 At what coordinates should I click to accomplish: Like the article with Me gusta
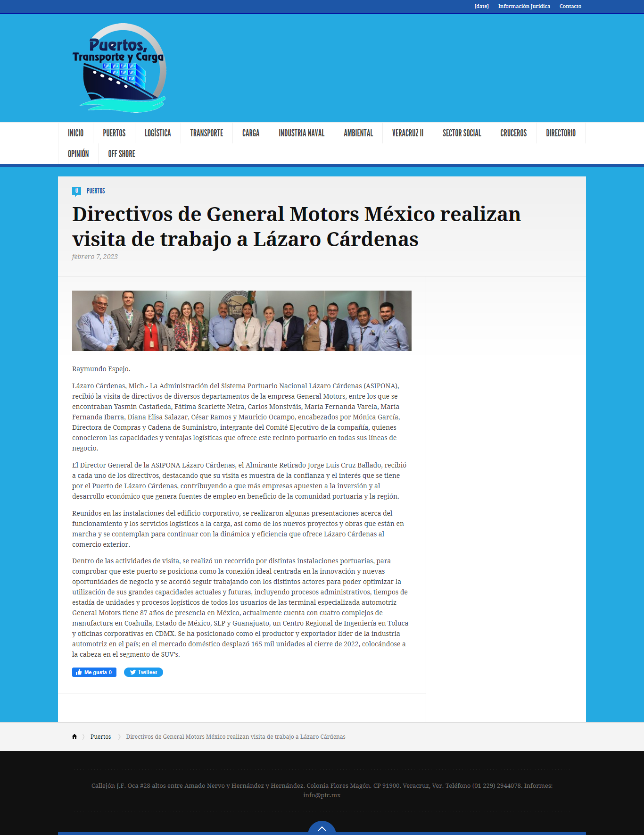94,672
